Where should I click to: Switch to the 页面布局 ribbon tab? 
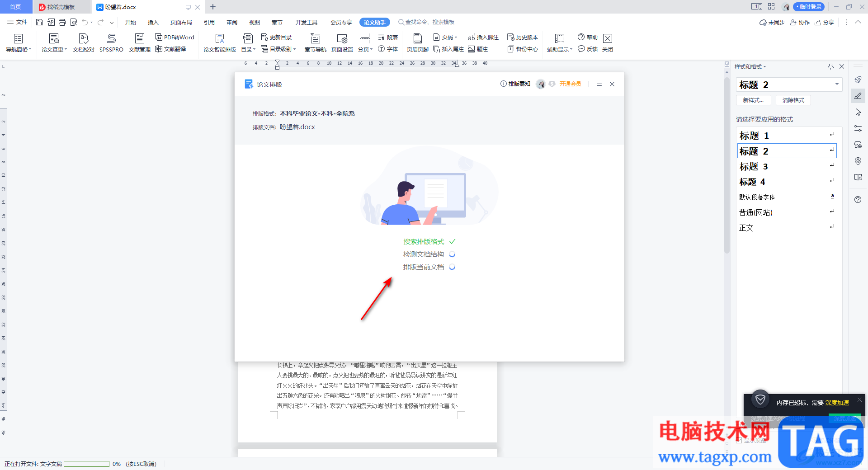click(x=181, y=22)
